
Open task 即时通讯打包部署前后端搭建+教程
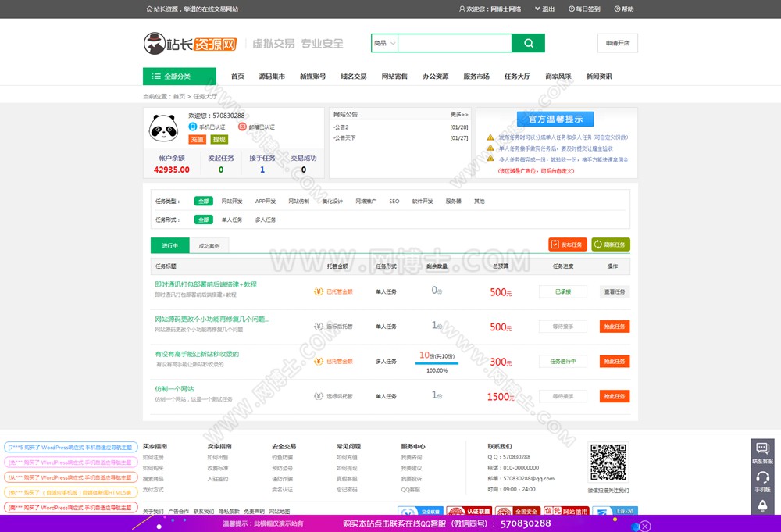(205, 284)
